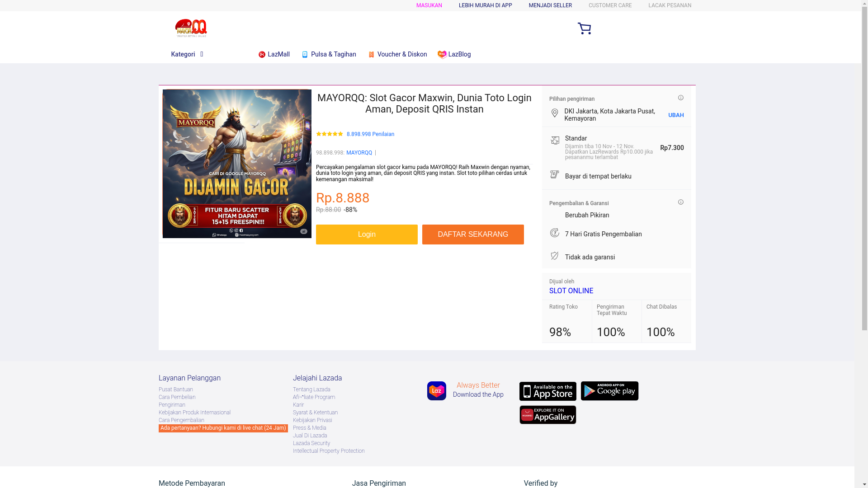Click the MAYORQQ logo in the header
The image size is (868, 488).
191,28
